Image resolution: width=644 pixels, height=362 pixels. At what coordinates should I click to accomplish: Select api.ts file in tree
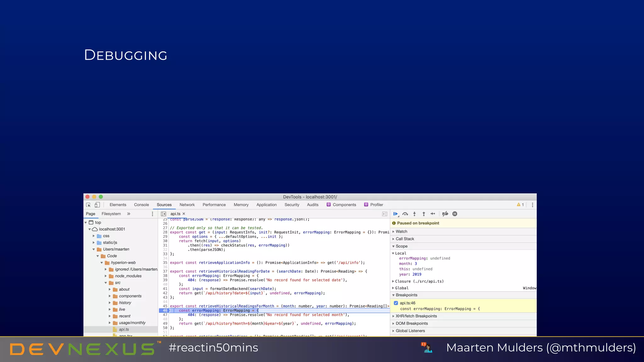[x=124, y=330]
